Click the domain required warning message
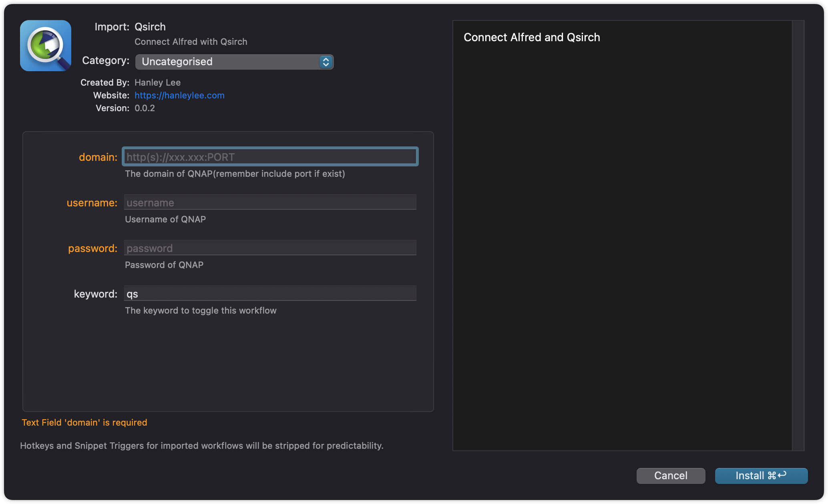 (84, 422)
